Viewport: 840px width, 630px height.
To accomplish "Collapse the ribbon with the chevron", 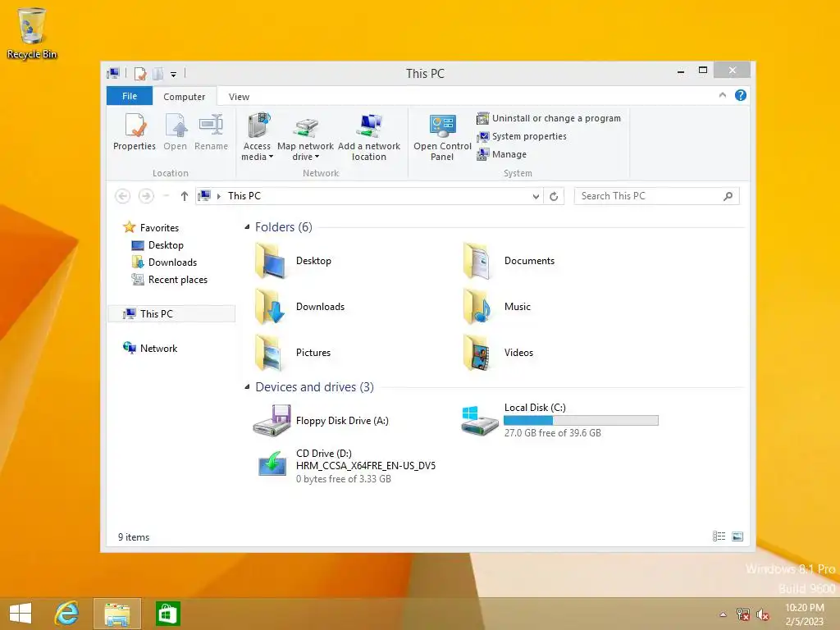I will coord(722,95).
